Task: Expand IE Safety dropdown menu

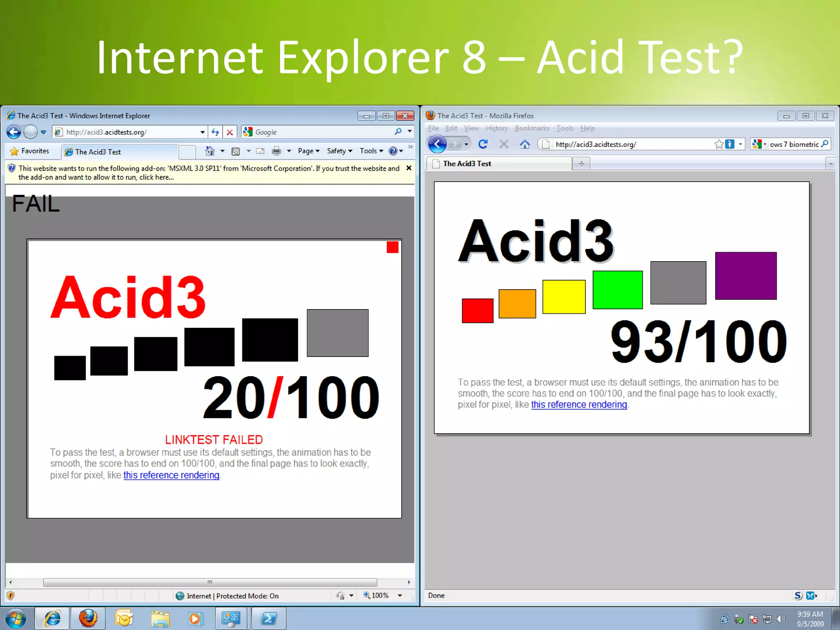Action: click(339, 151)
